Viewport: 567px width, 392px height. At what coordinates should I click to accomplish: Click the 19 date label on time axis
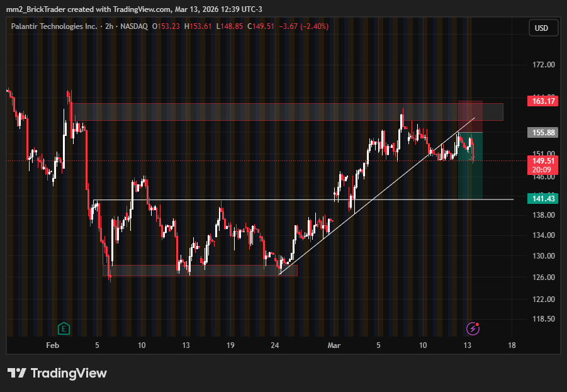[x=230, y=345]
